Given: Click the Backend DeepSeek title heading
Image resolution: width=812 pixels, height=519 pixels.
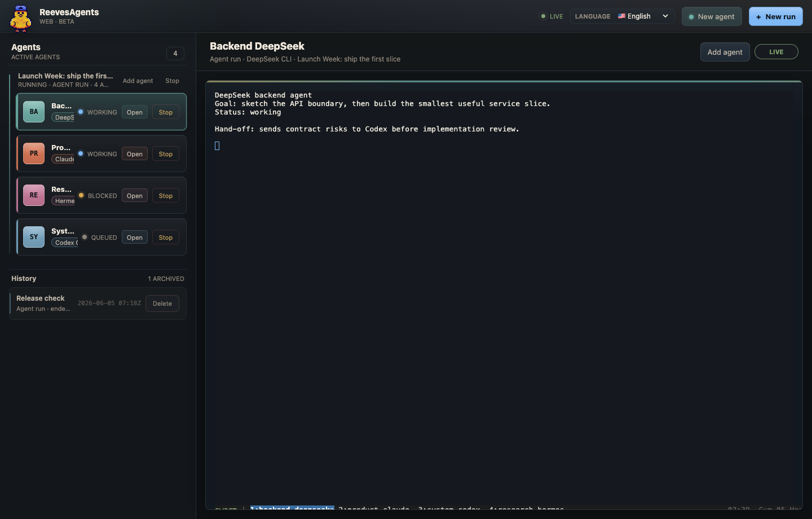Looking at the screenshot, I should click(257, 46).
